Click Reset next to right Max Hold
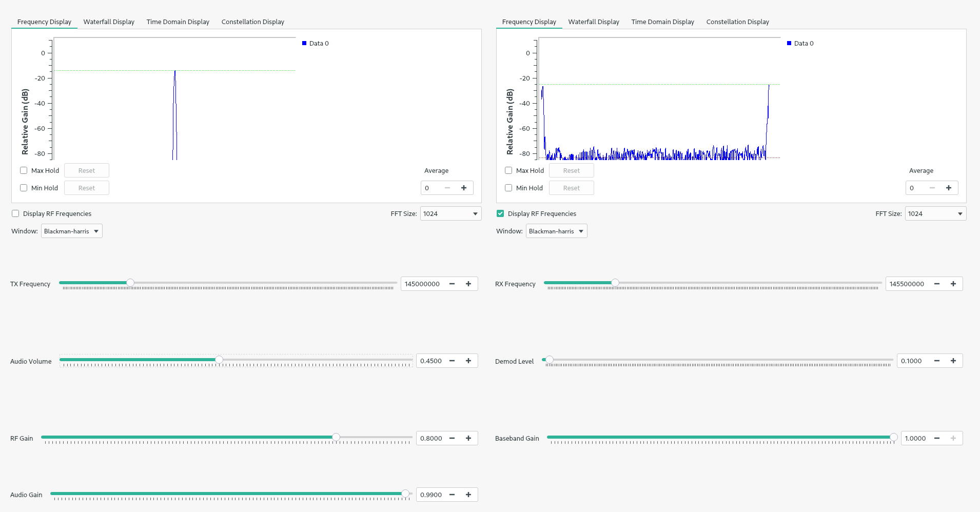The image size is (980, 512). (572, 170)
